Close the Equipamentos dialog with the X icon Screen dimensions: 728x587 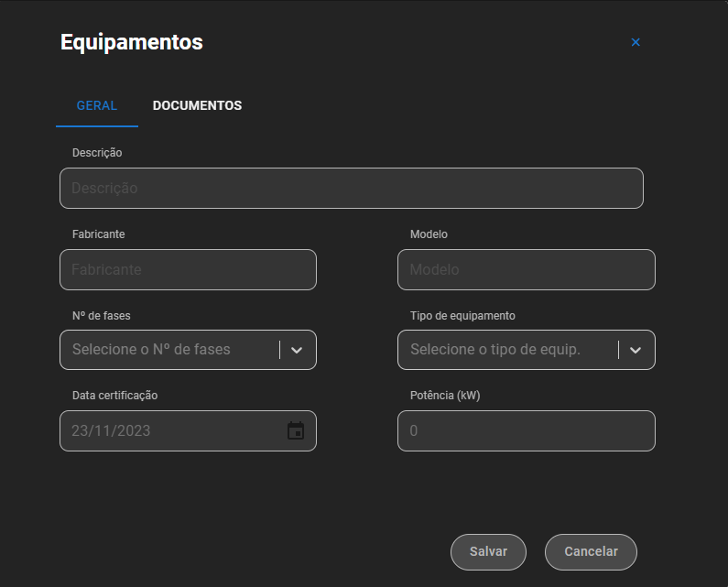pyautogui.click(x=636, y=42)
